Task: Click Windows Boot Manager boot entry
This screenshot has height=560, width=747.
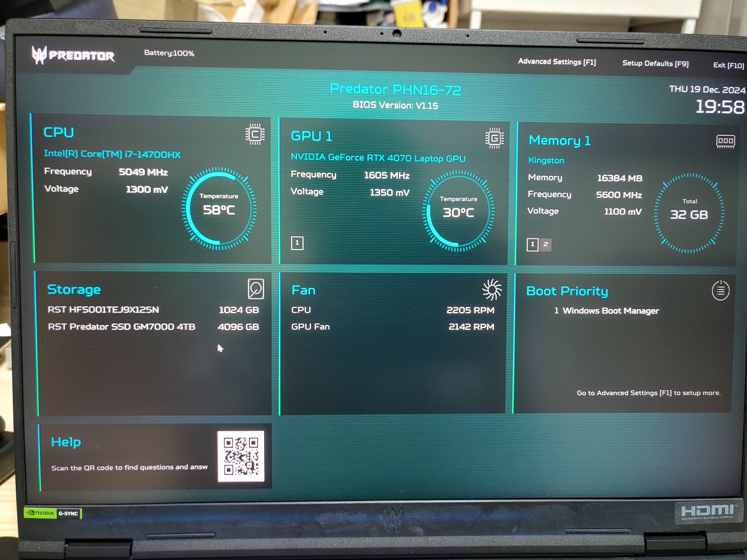Action: tap(607, 311)
